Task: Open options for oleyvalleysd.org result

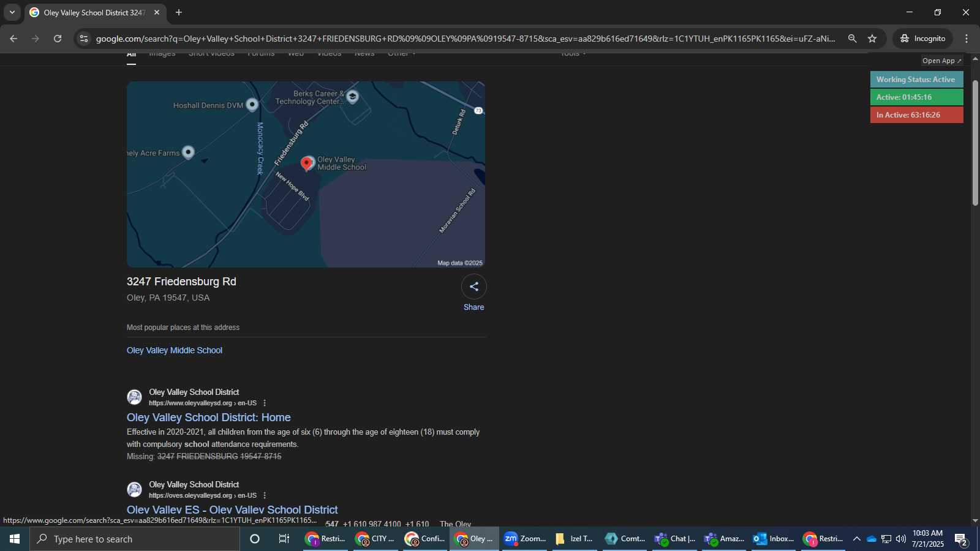Action: [265, 403]
